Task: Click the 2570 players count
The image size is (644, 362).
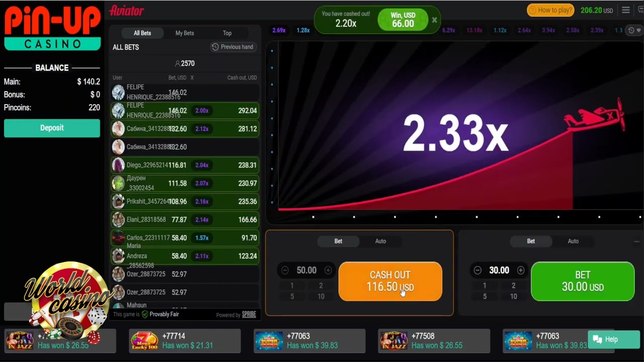Action: click(x=185, y=63)
